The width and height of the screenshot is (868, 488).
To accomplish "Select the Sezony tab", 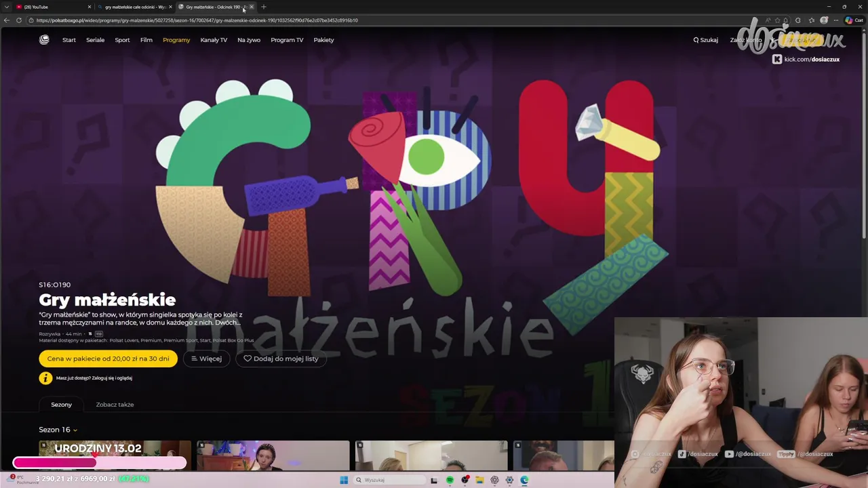I will 61,405.
